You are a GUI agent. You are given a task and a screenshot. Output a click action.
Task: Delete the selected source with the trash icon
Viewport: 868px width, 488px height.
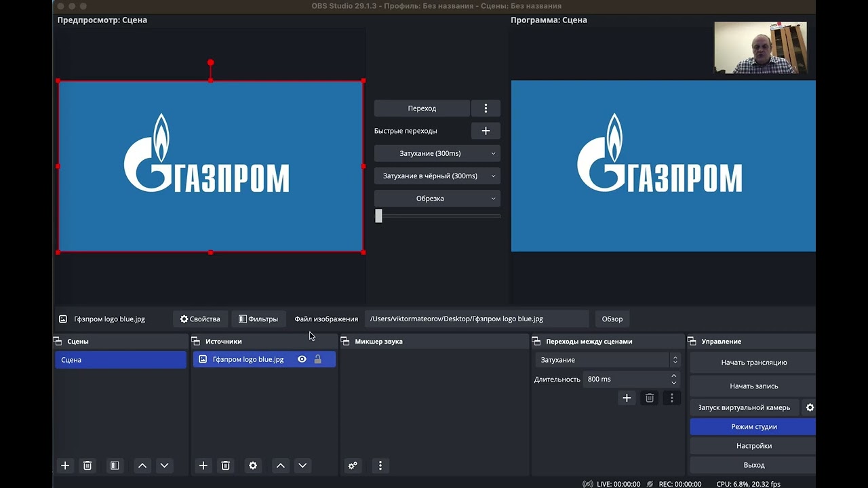(226, 466)
